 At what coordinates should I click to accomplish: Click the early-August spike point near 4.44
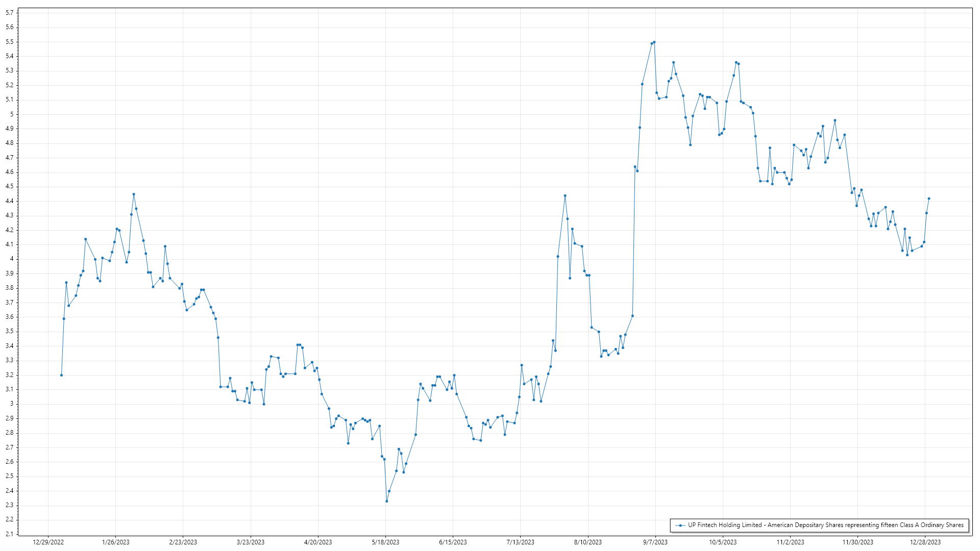point(565,195)
